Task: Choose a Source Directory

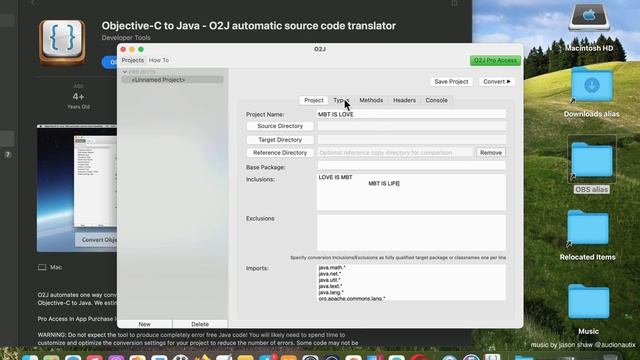Action: pyautogui.click(x=280, y=126)
